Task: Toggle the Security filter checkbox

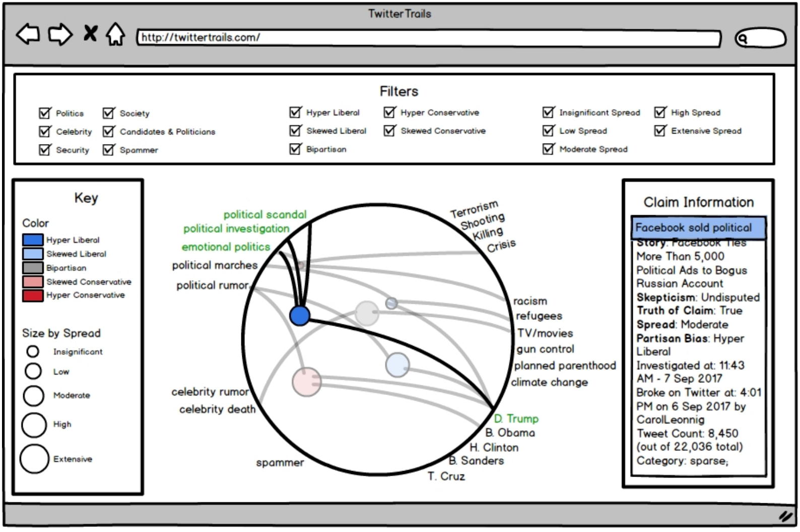Action: click(45, 150)
